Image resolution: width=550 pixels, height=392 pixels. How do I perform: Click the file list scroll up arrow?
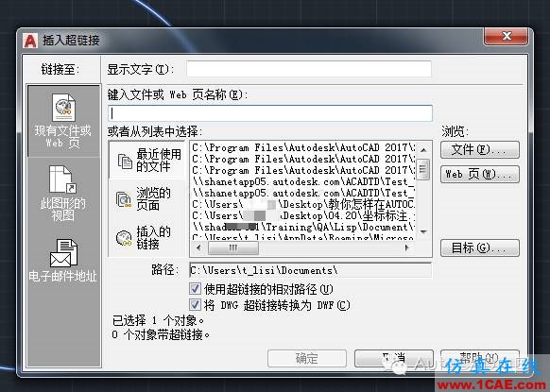tap(423, 150)
